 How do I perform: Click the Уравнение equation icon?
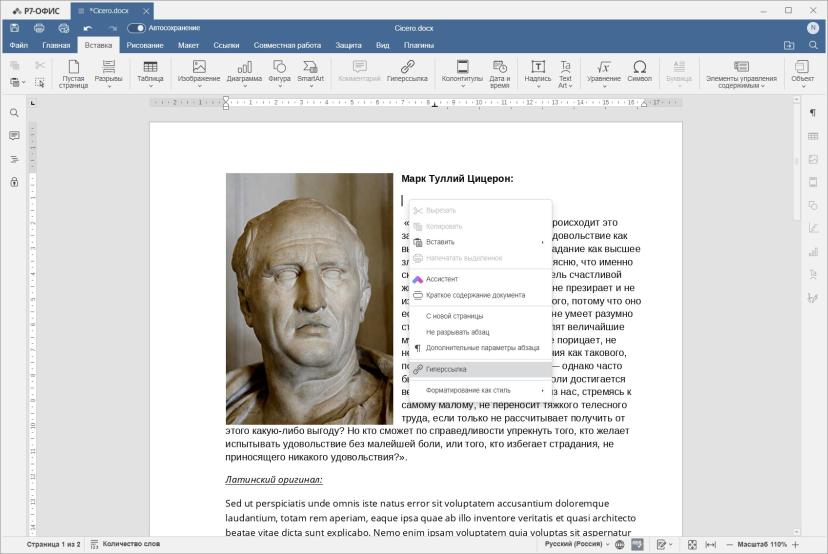pyautogui.click(x=604, y=73)
